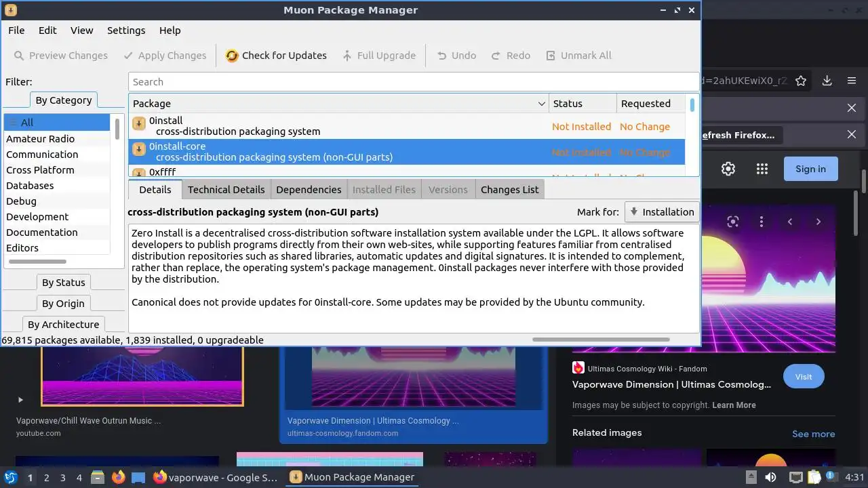Click the Undo toolbar item
The width and height of the screenshot is (868, 488).
coord(456,56)
